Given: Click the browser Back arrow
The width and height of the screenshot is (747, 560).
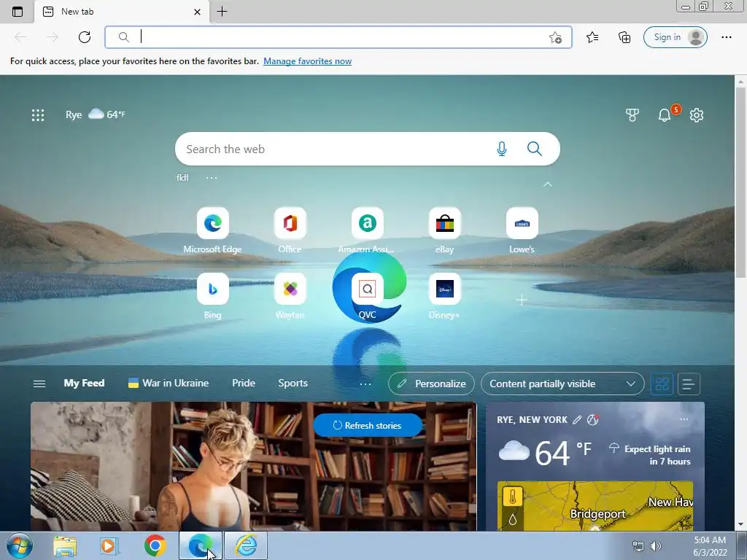Looking at the screenshot, I should pyautogui.click(x=20, y=37).
